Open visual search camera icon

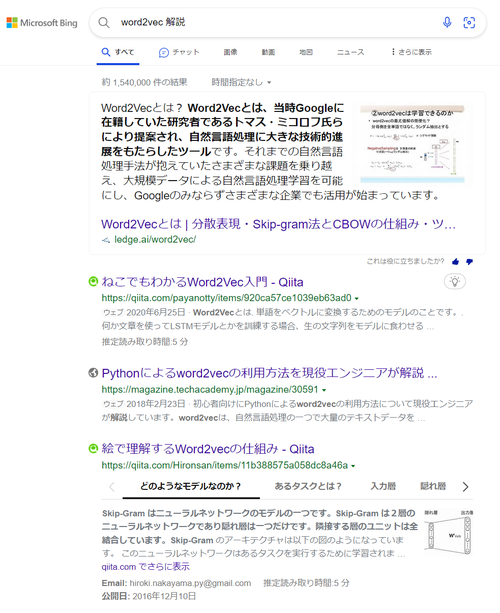(x=469, y=22)
